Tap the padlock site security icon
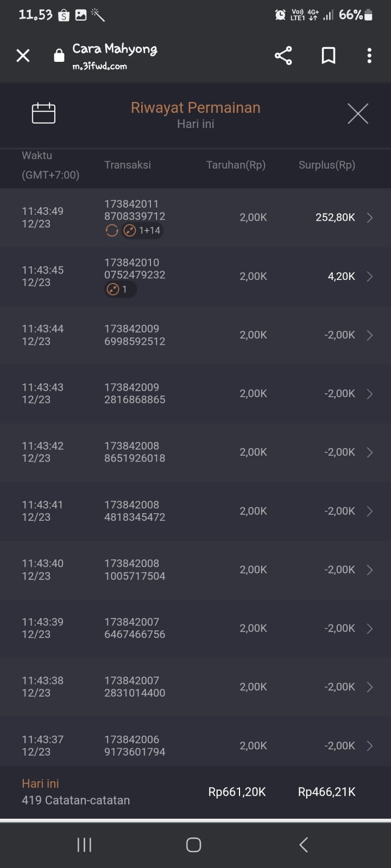Image resolution: width=391 pixels, height=868 pixels. (x=59, y=55)
